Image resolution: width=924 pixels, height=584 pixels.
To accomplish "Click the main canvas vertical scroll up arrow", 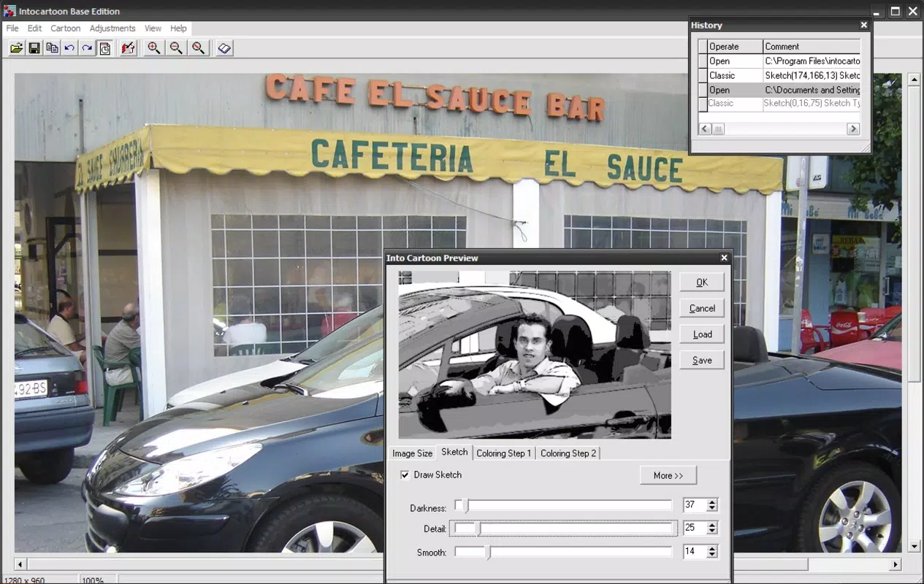I will (914, 80).
